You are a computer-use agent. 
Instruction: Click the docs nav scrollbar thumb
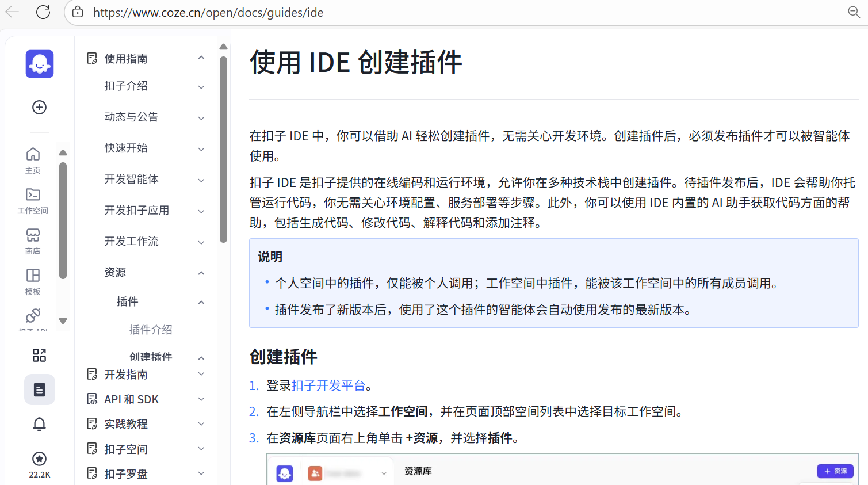pos(224,150)
